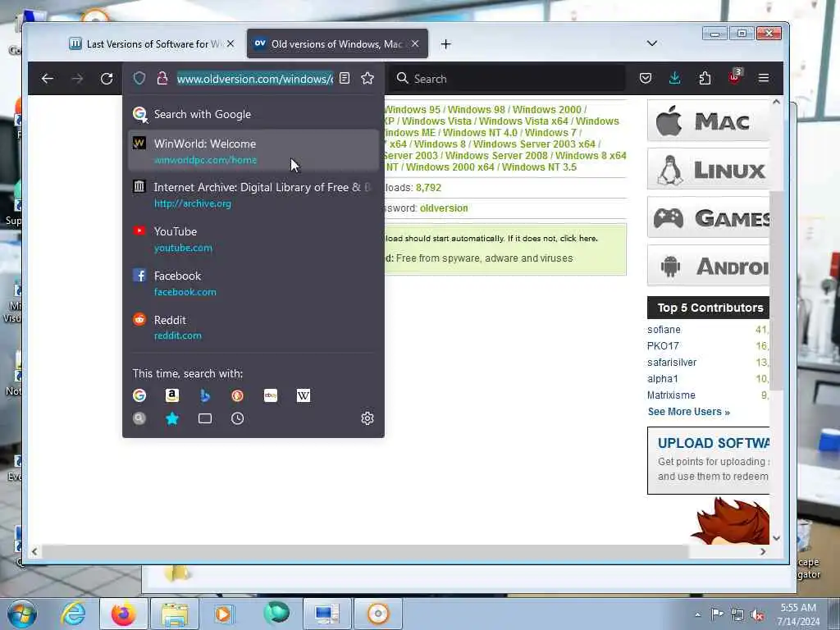Click the page horizontal scrollbar thumb
Viewport: 840px width, 630px height.
[x=364, y=551]
